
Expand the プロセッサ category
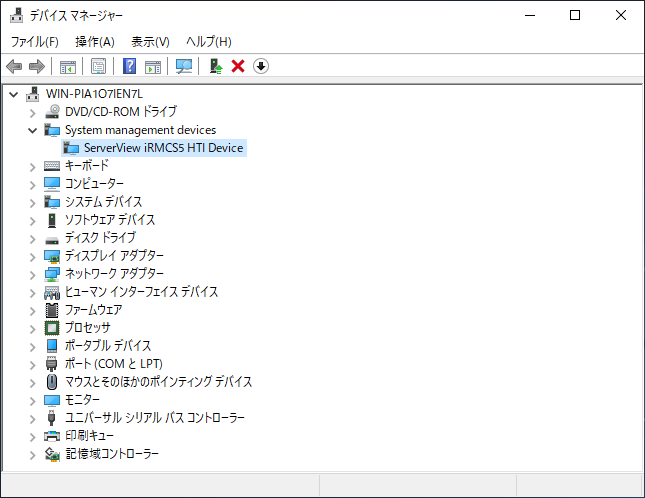(x=32, y=329)
